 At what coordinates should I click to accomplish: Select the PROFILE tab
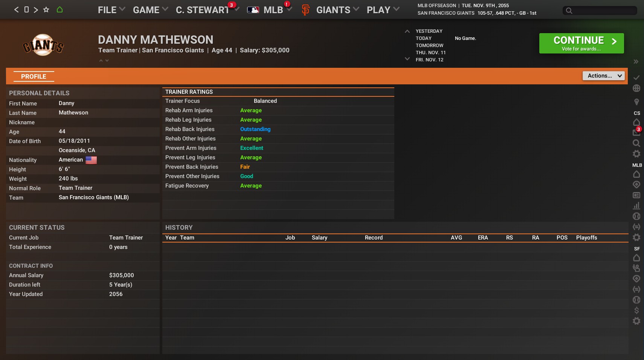coord(34,76)
